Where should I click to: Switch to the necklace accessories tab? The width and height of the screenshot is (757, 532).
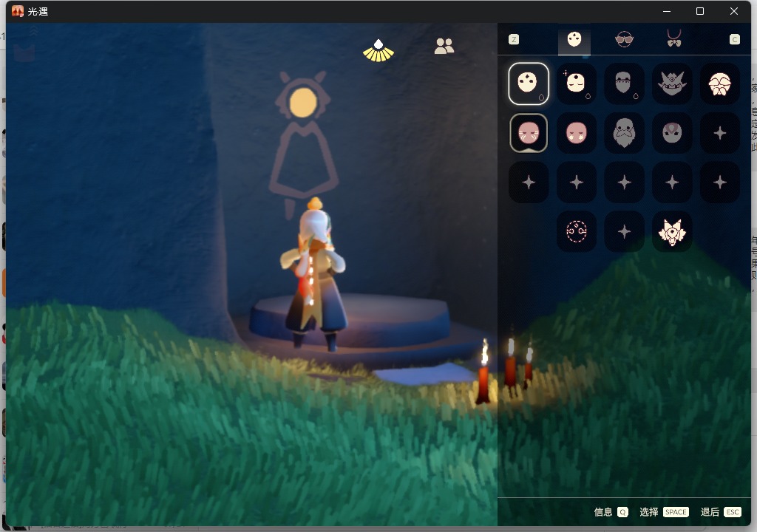(x=674, y=38)
